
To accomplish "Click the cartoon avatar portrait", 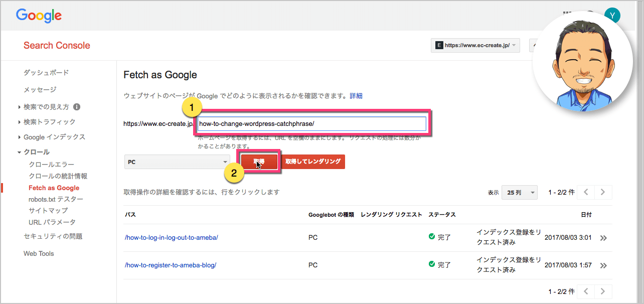I will [583, 61].
